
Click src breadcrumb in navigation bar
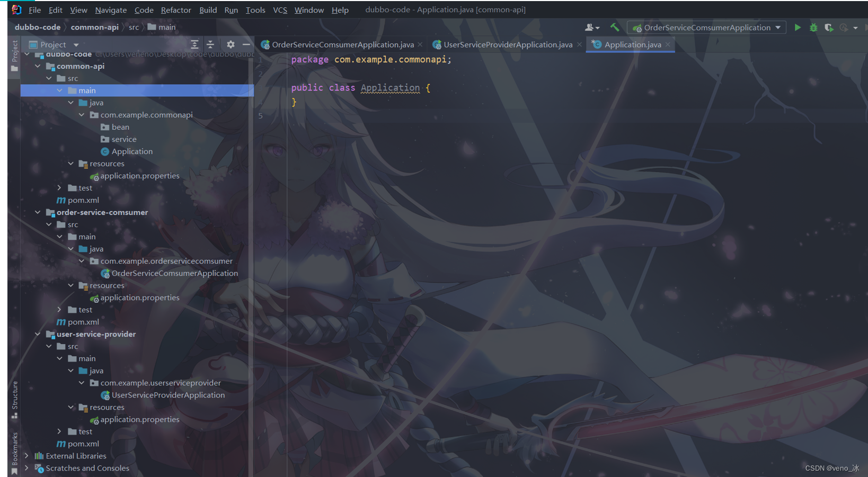click(x=134, y=27)
